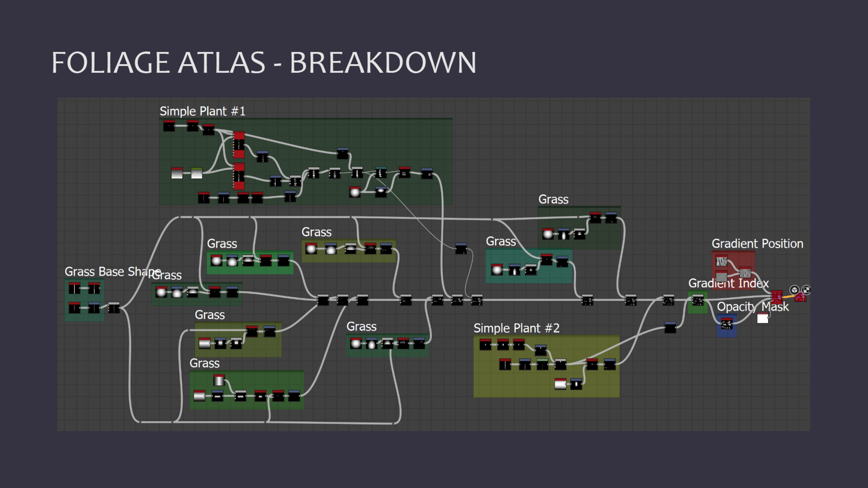Image resolution: width=868 pixels, height=488 pixels.
Task: Select the node inside the green Gradient Index frame
Action: (x=697, y=300)
